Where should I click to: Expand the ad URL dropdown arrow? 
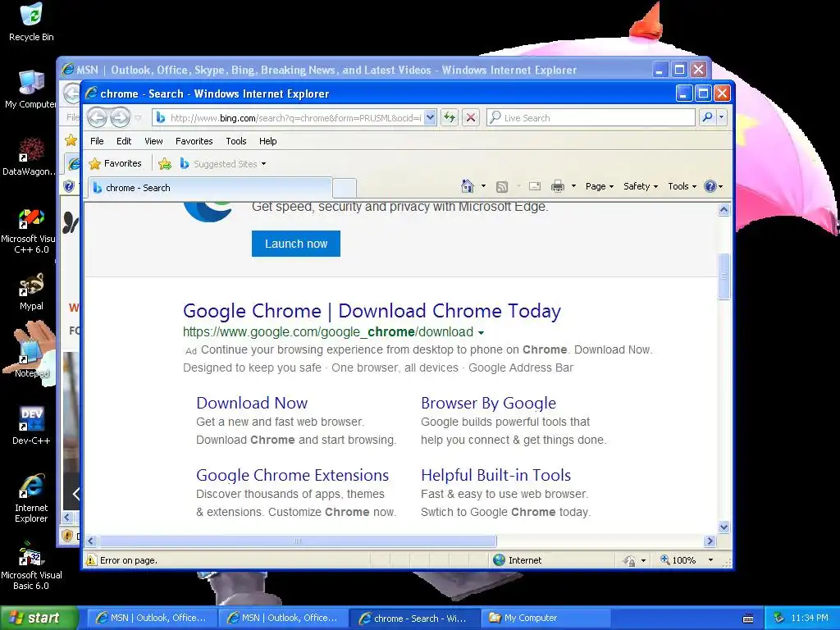481,333
